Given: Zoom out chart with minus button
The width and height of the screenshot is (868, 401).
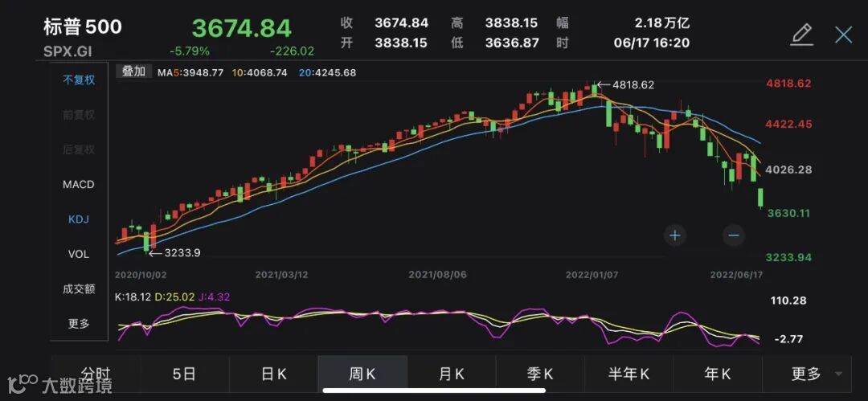Looking at the screenshot, I should coord(734,235).
